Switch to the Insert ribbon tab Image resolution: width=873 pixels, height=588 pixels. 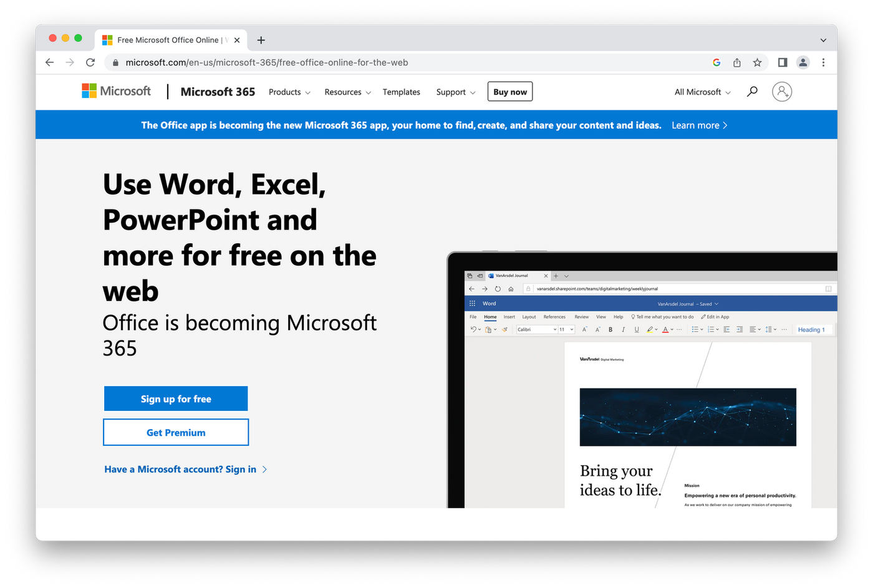509,316
